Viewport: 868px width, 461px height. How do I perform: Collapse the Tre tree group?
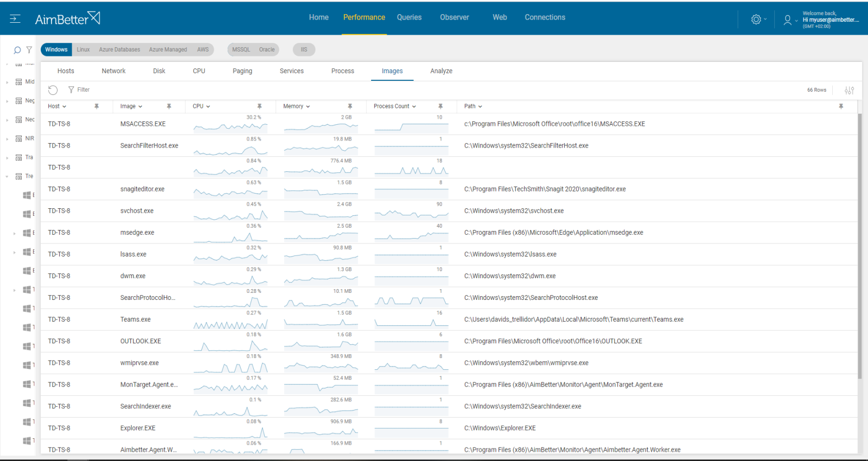click(x=7, y=177)
